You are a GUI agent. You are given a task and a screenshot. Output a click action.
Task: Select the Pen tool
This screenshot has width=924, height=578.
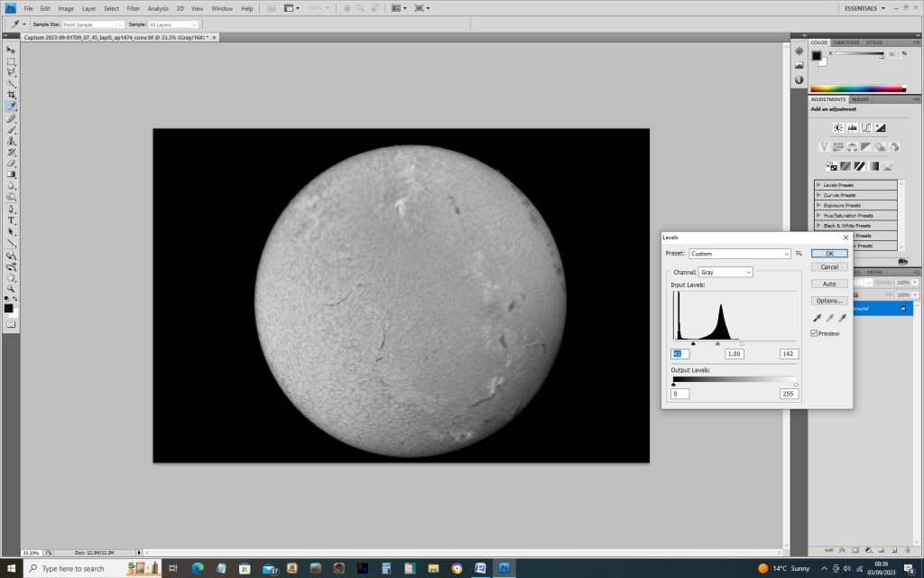[x=11, y=210]
